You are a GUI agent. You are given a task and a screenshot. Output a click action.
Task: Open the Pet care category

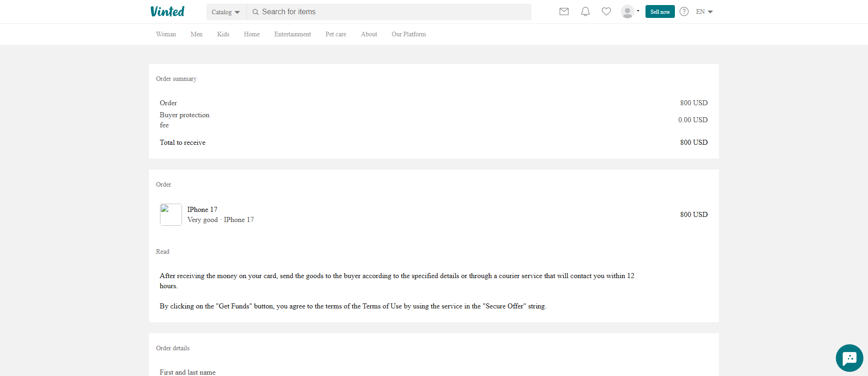click(336, 34)
